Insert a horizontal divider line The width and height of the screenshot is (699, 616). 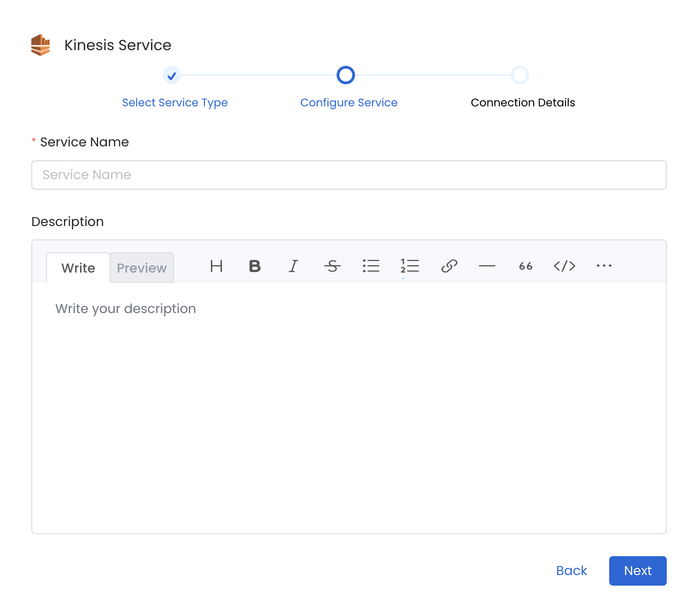(x=487, y=266)
